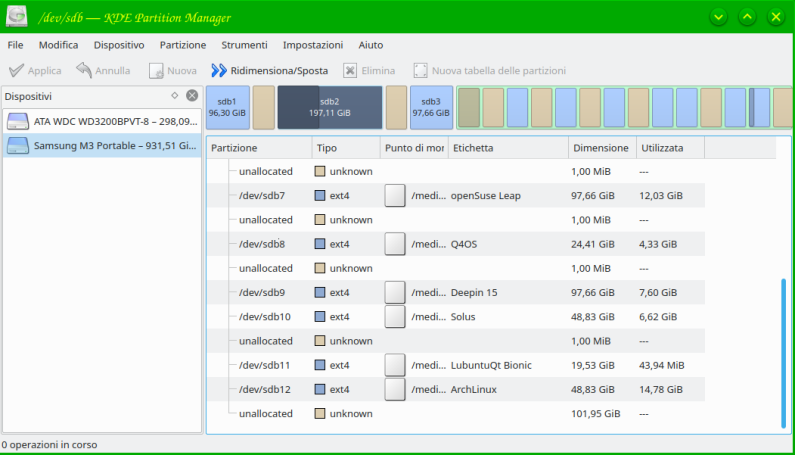The width and height of the screenshot is (795, 455).
Task: Sort by Punto di mount column header
Action: [x=414, y=148]
